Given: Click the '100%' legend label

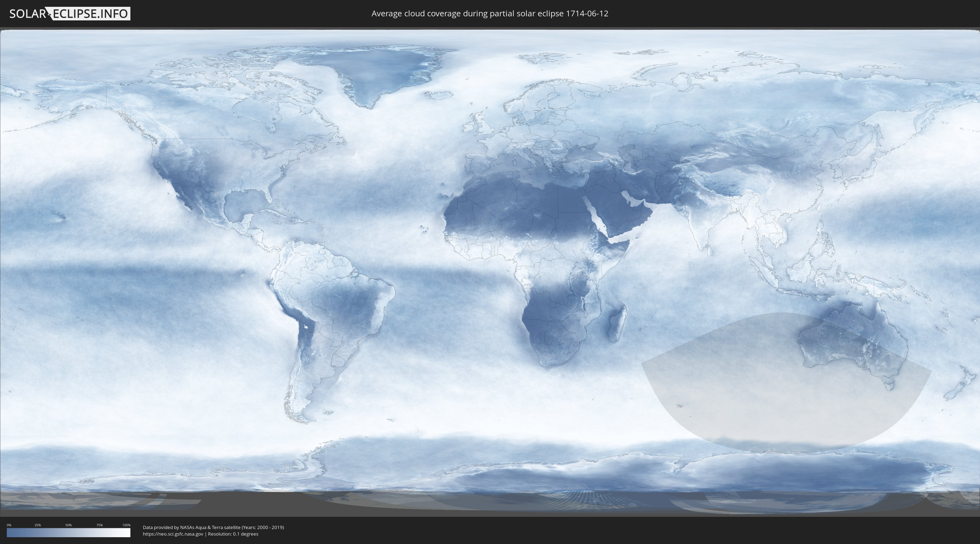Looking at the screenshot, I should click(126, 525).
